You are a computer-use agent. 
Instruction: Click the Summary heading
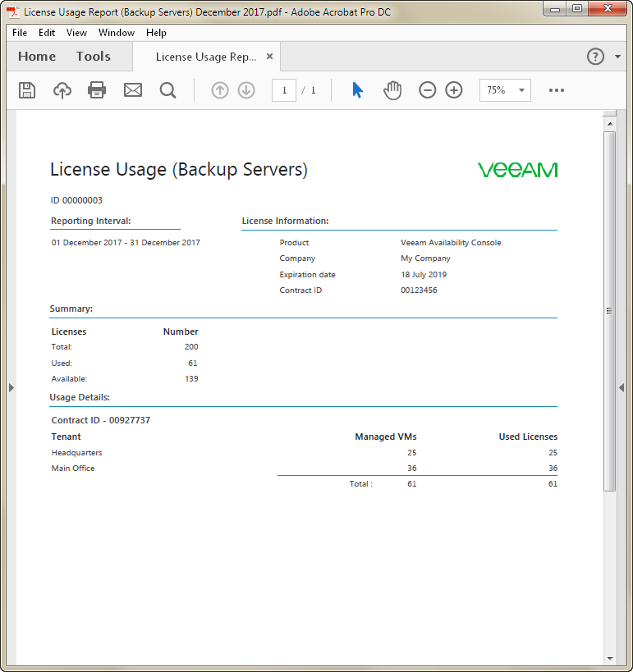(71, 309)
